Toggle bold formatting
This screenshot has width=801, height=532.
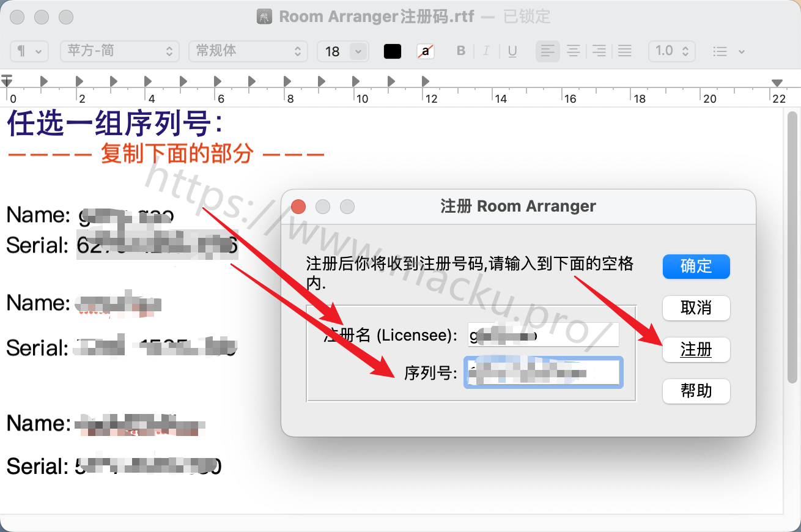(x=461, y=51)
